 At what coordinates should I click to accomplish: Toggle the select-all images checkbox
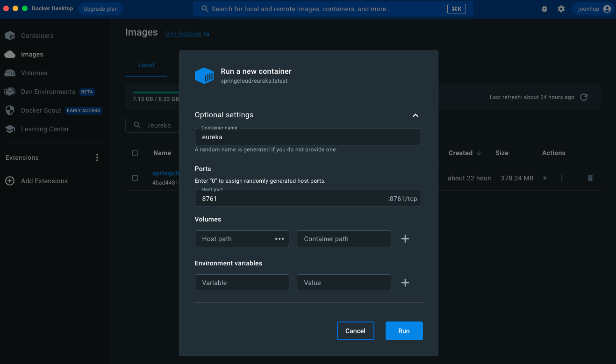coord(135,153)
